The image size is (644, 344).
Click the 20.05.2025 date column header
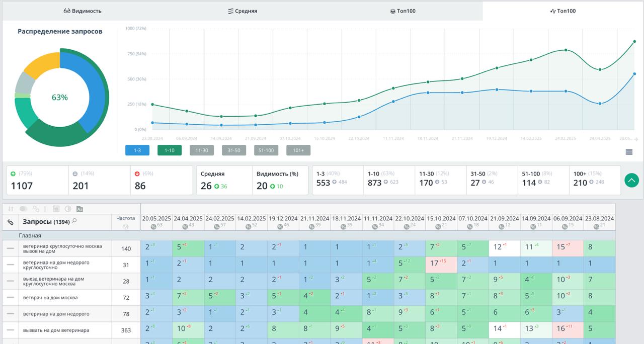pos(157,218)
